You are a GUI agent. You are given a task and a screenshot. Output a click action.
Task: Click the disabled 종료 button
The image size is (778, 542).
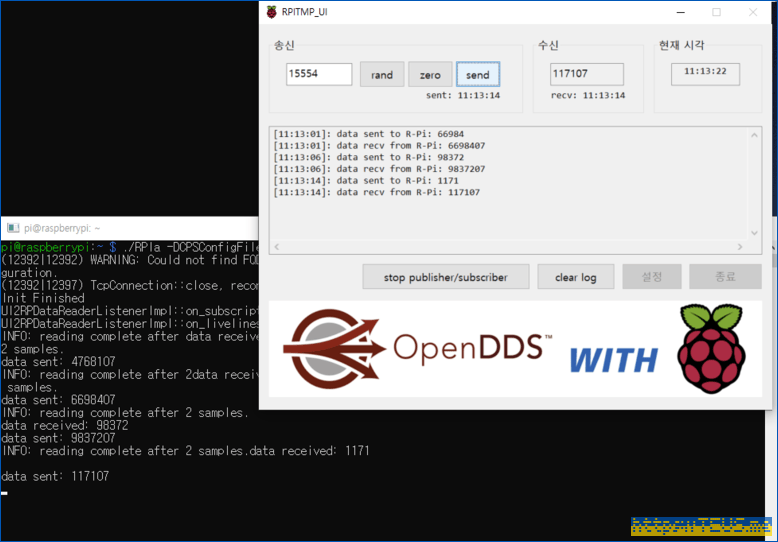click(x=725, y=276)
